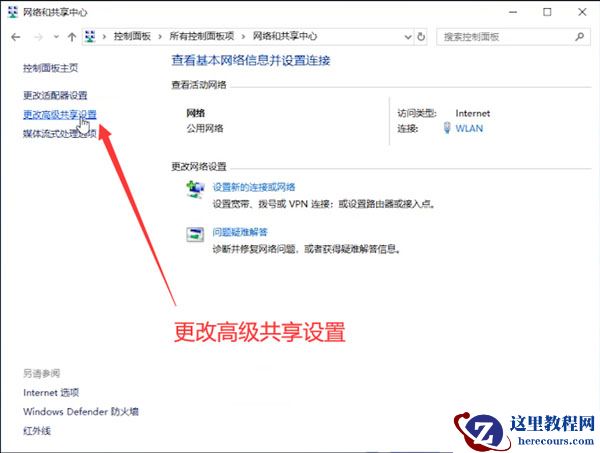600x453 pixels.
Task: Go back with the left arrow button
Action: click(x=16, y=37)
